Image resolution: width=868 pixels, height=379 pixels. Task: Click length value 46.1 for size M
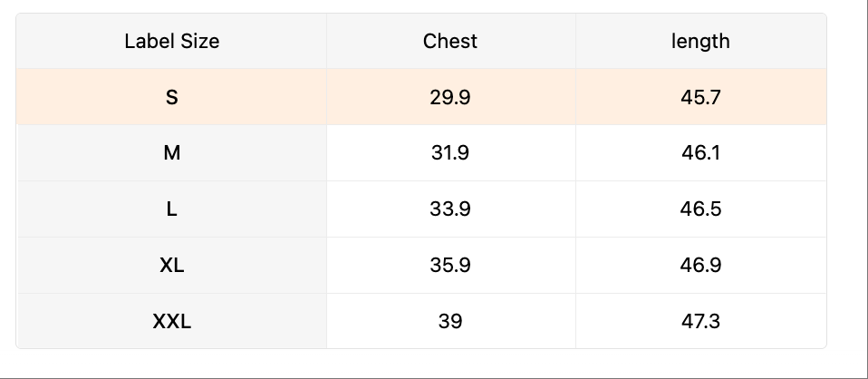pos(700,153)
